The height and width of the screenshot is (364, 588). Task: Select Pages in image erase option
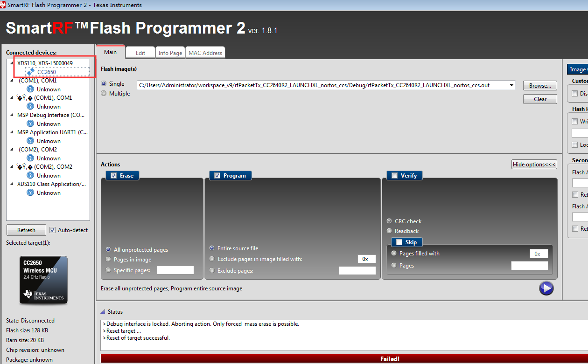click(109, 259)
